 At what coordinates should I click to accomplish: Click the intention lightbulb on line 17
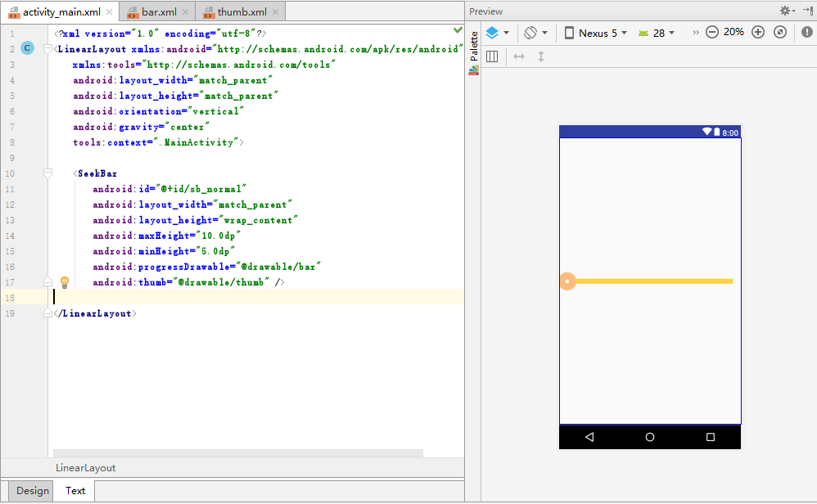pos(65,282)
